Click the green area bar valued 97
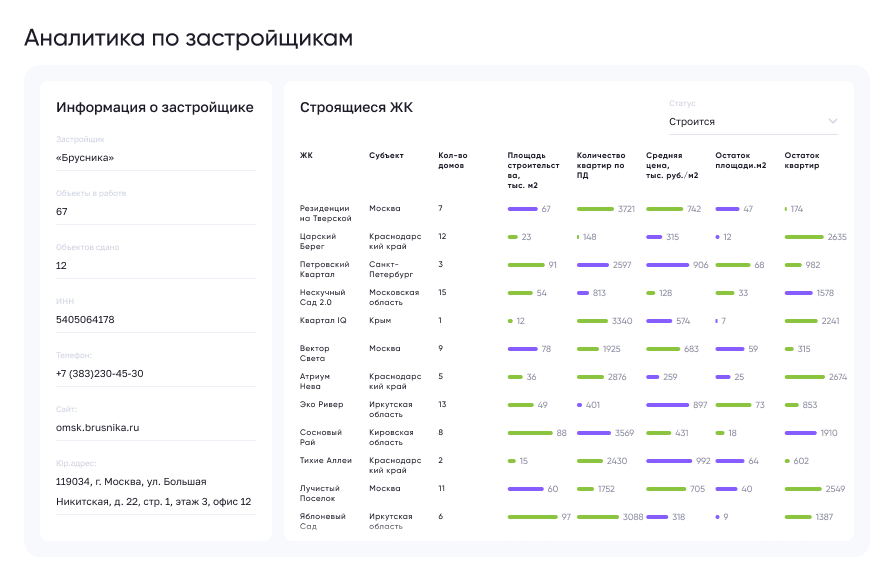The height and width of the screenshot is (581, 894). [533, 517]
